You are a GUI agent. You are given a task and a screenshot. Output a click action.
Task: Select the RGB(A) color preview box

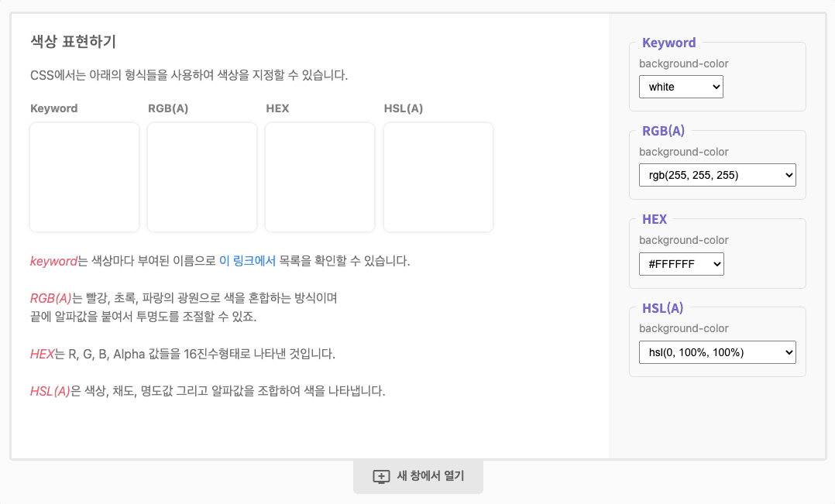click(x=202, y=177)
